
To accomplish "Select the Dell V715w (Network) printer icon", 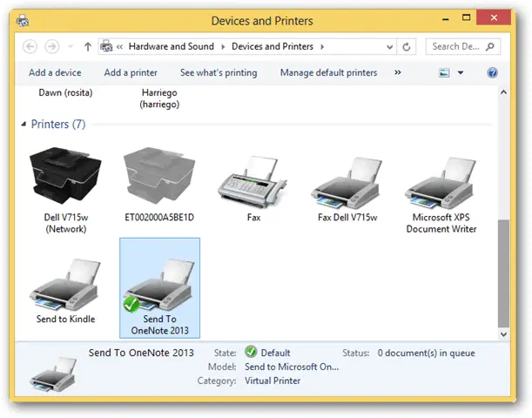I will 65,176.
